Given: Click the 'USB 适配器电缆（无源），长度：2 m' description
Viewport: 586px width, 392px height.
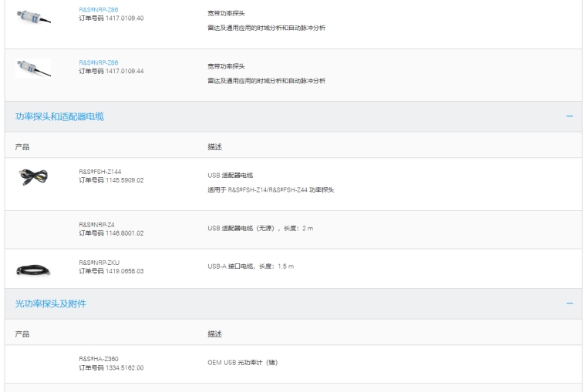Looking at the screenshot, I should coord(260,227).
